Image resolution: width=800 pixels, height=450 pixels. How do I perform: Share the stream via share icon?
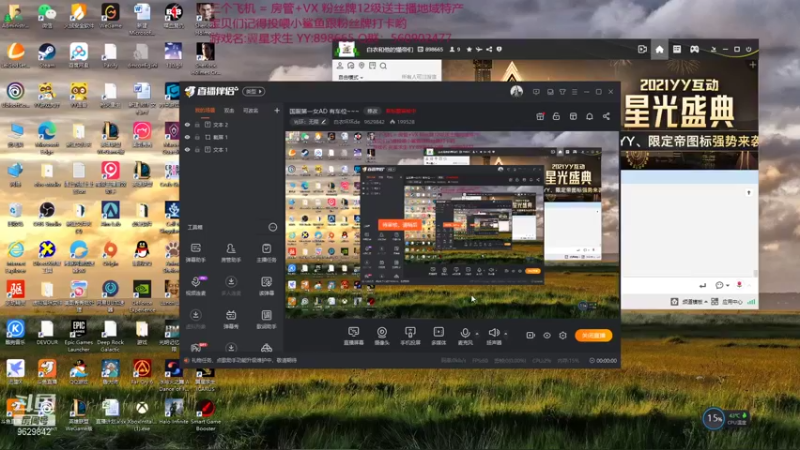coord(606,116)
